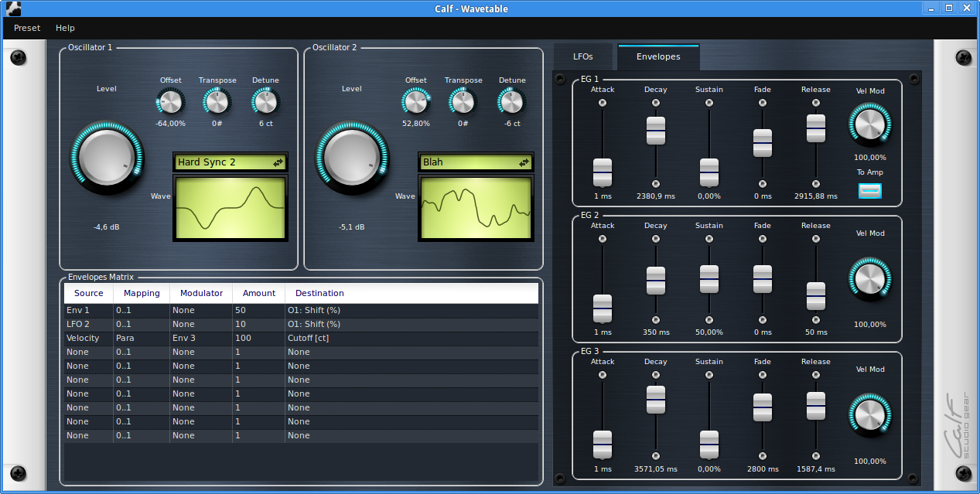Click the EG 2 Sustain slider handle
The width and height of the screenshot is (980, 494).
[x=709, y=278]
